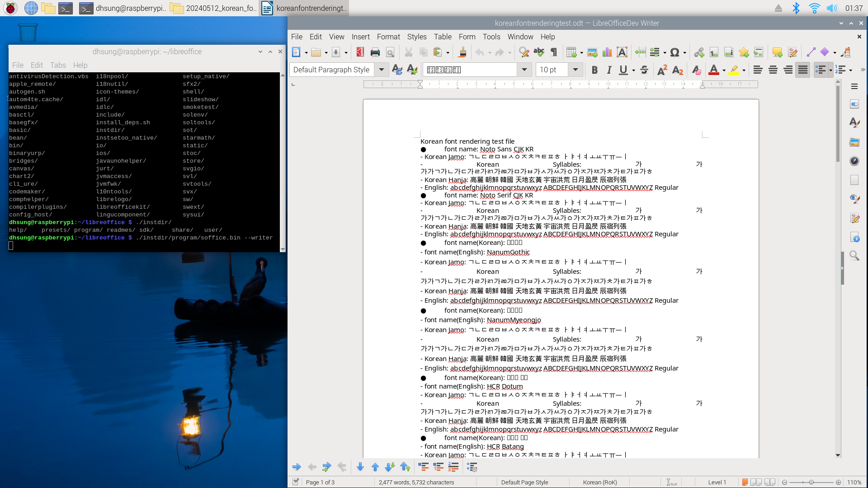Toggle unordered bullet list
The image size is (868, 488).
(821, 70)
